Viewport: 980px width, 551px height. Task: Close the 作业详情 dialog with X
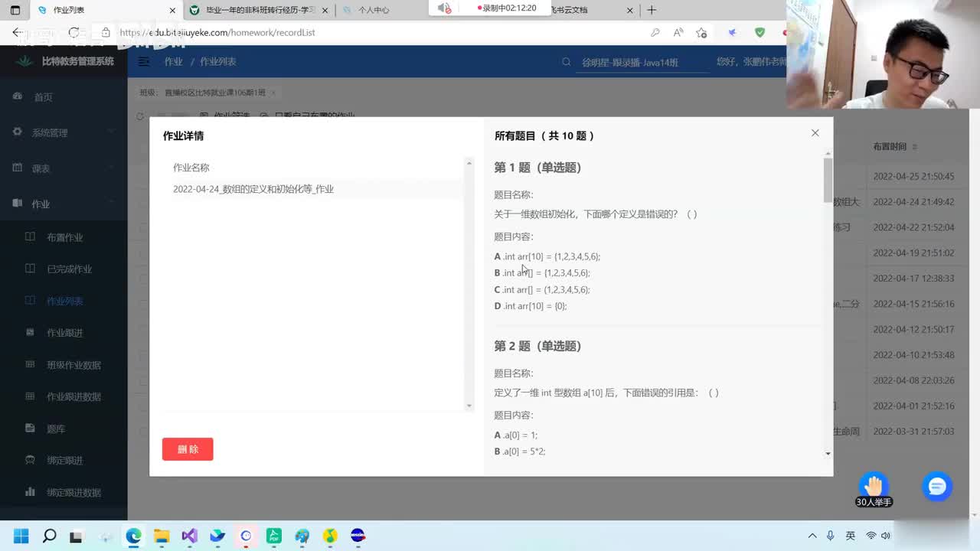(x=815, y=133)
